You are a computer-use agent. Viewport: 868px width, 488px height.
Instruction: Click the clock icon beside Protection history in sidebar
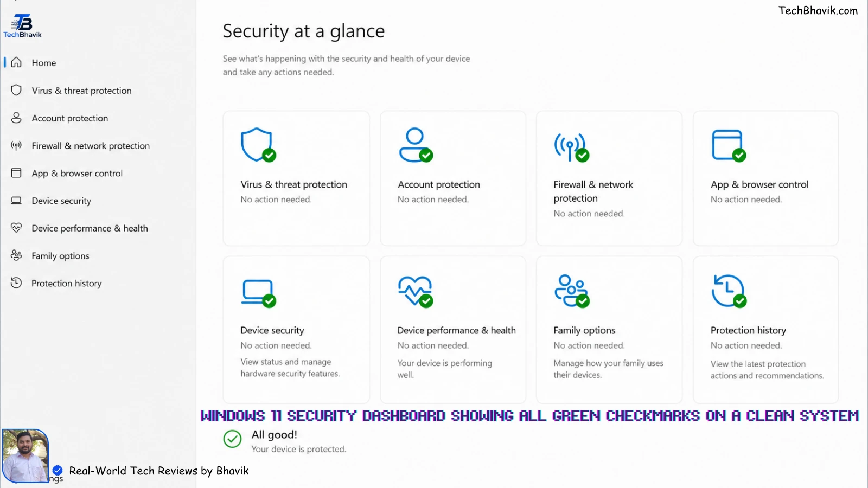click(x=16, y=283)
